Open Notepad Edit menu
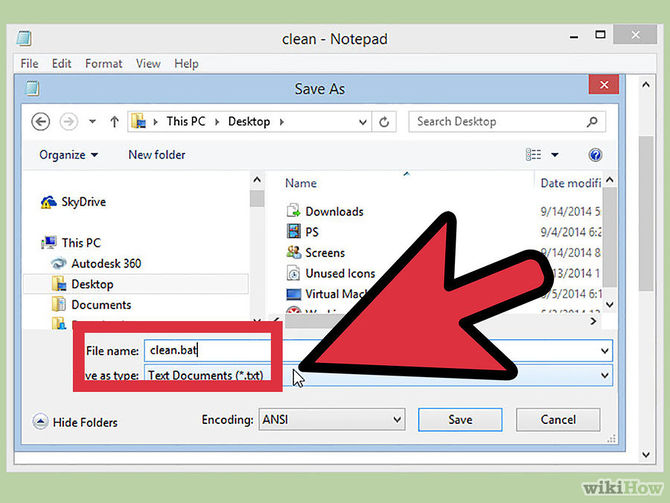The height and width of the screenshot is (503, 670). pyautogui.click(x=61, y=64)
